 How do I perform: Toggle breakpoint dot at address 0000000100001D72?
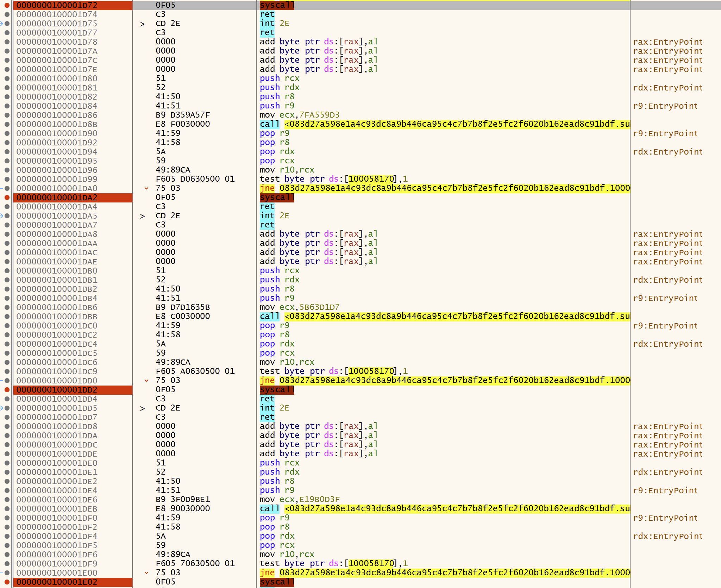[7, 5]
